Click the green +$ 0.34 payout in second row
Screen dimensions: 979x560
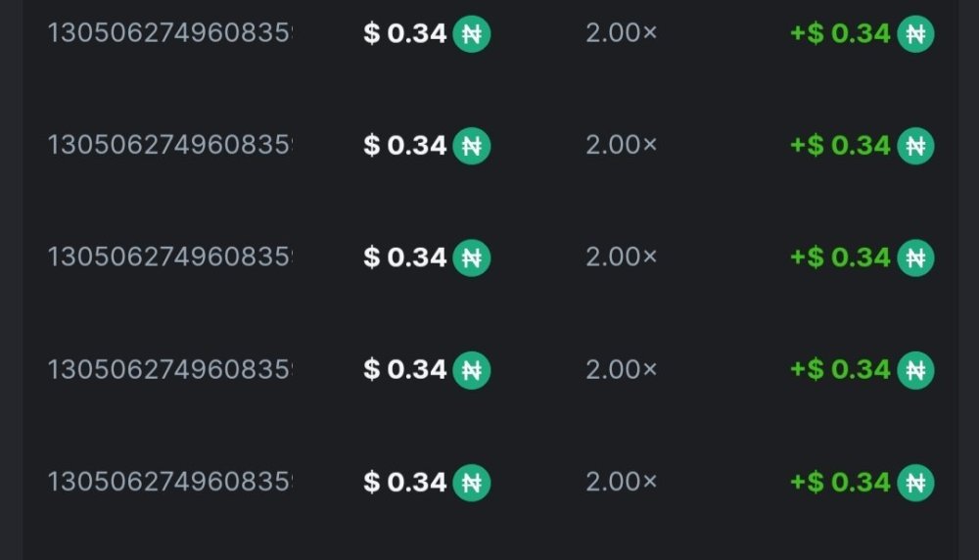840,146
